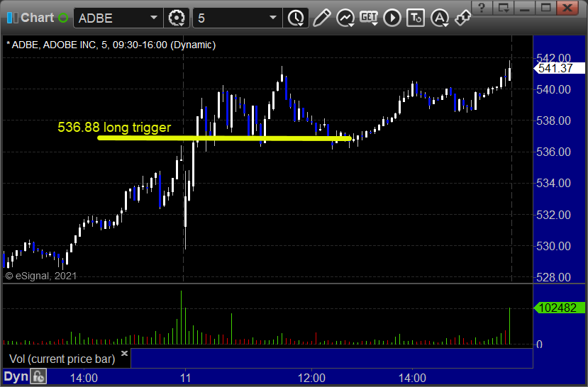Click the 532.00 price axis label
Viewport: 588px width, 387px height.
(x=554, y=215)
